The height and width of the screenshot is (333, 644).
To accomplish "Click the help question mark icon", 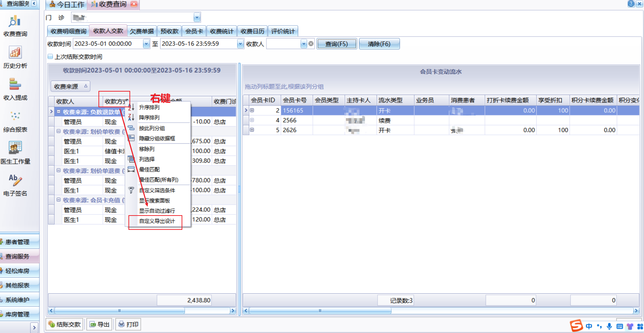I will point(631,4).
